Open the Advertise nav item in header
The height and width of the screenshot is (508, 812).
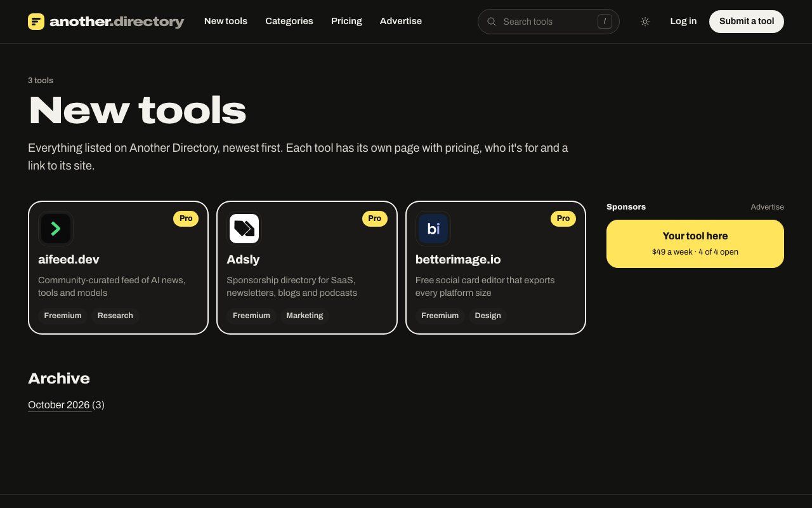pyautogui.click(x=401, y=21)
